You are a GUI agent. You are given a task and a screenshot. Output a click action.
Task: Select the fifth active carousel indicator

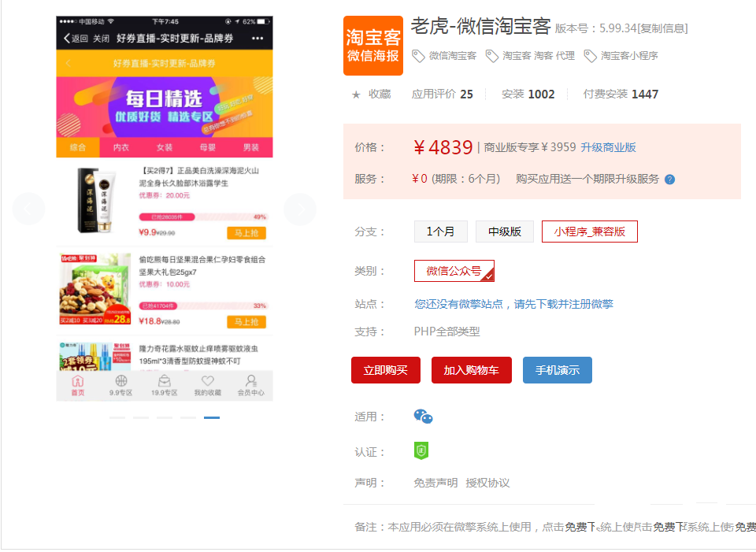point(212,417)
